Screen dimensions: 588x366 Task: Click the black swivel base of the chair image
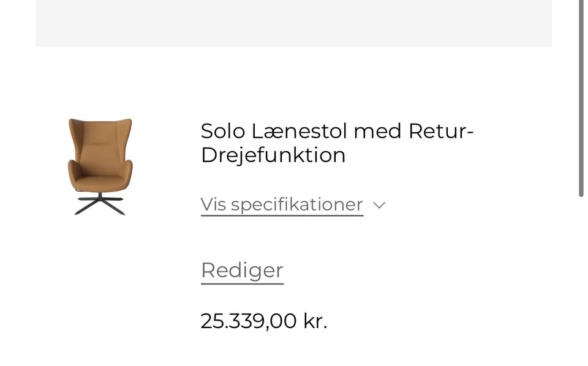(100, 204)
